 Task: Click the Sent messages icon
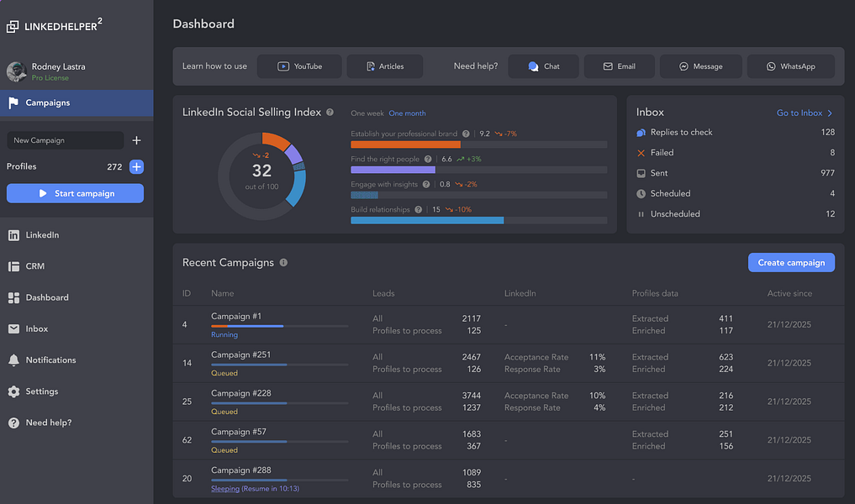(x=641, y=173)
